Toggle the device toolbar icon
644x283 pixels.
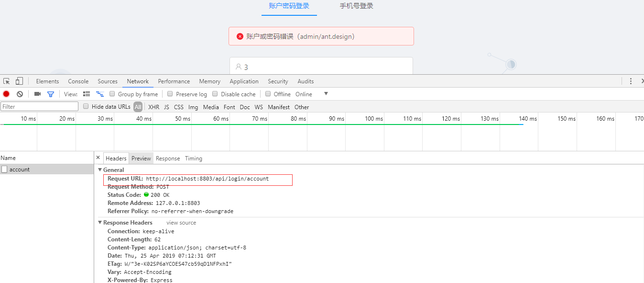click(19, 81)
